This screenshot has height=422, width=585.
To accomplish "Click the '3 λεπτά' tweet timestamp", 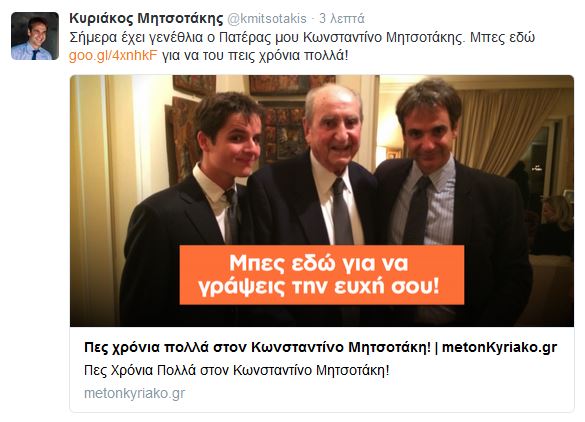I will [x=341, y=18].
